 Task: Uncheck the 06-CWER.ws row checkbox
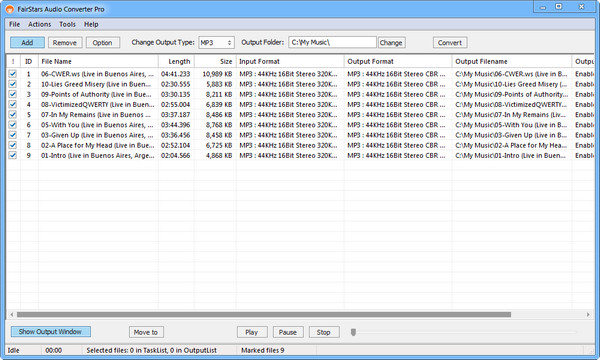(x=13, y=74)
